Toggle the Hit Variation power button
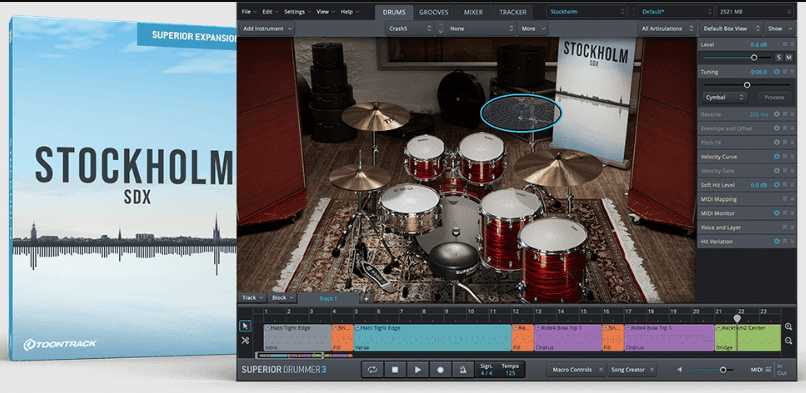 tap(777, 241)
